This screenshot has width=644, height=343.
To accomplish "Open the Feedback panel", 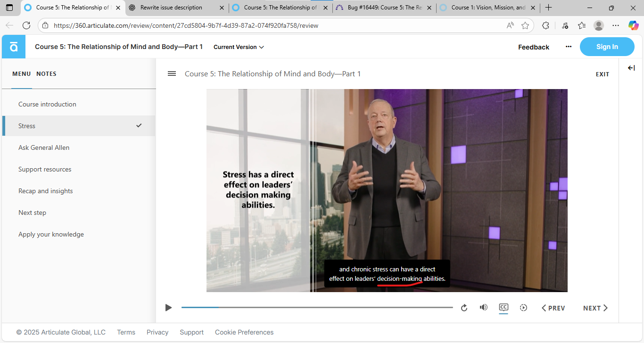I will pos(534,47).
